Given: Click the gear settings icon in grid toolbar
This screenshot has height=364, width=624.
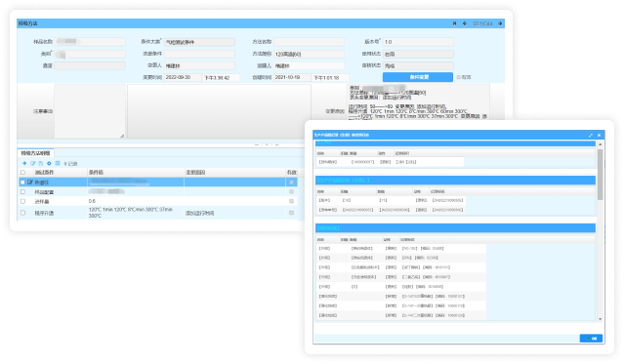Looking at the screenshot, I should (49, 163).
